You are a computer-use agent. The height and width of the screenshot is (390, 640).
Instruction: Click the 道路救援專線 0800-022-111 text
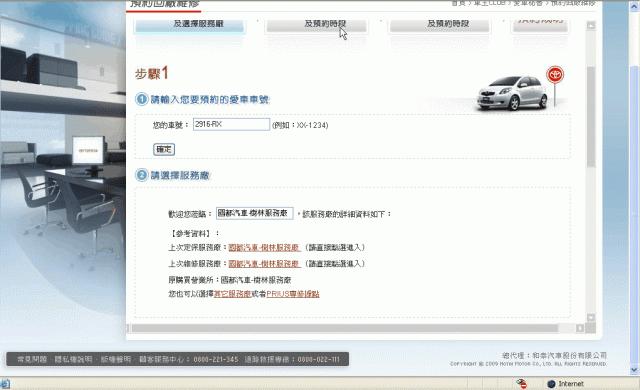(x=292, y=359)
